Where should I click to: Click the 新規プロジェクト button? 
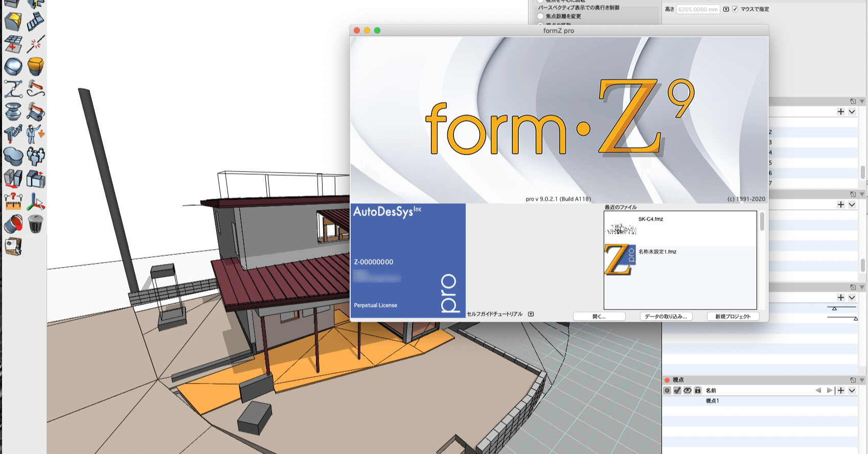(733, 317)
